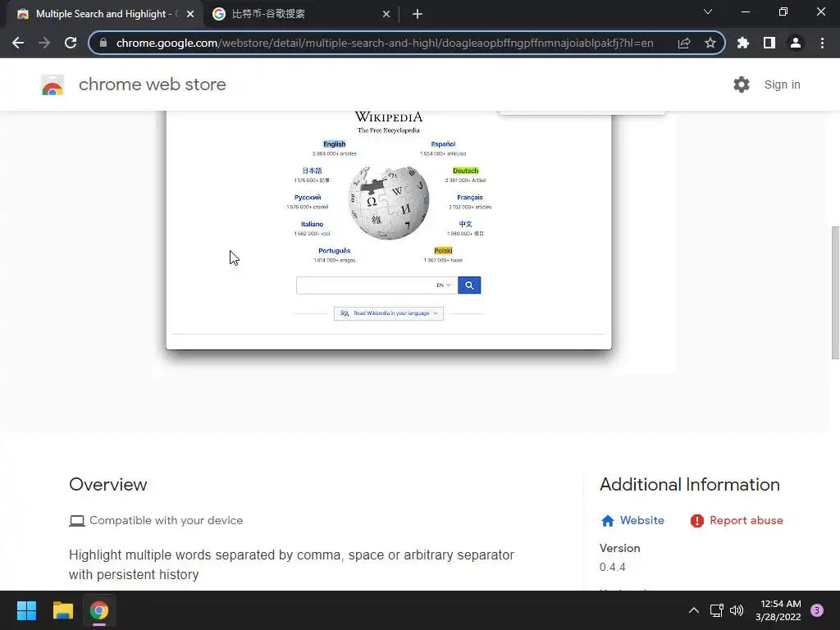Click the 'Additional Information' heading
840x630 pixels.
click(x=689, y=484)
